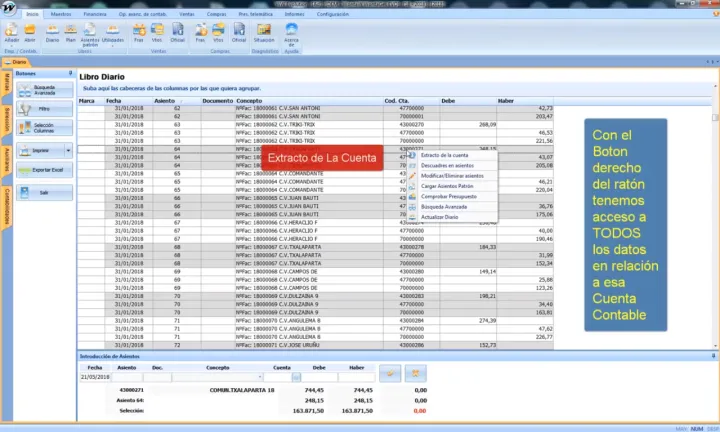Open the Vtos icon in the Compras group
The width and height of the screenshot is (720, 432).
[218, 33]
